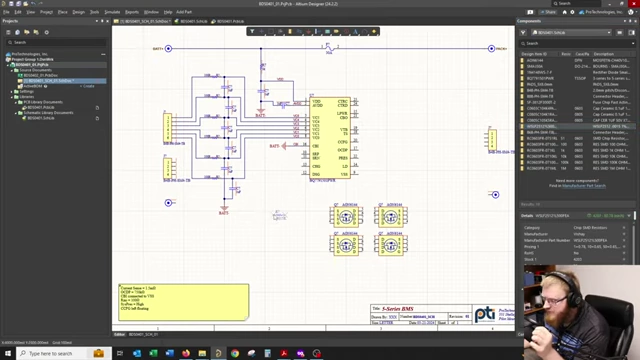
Task: Open the File menu
Action: click(6, 12)
